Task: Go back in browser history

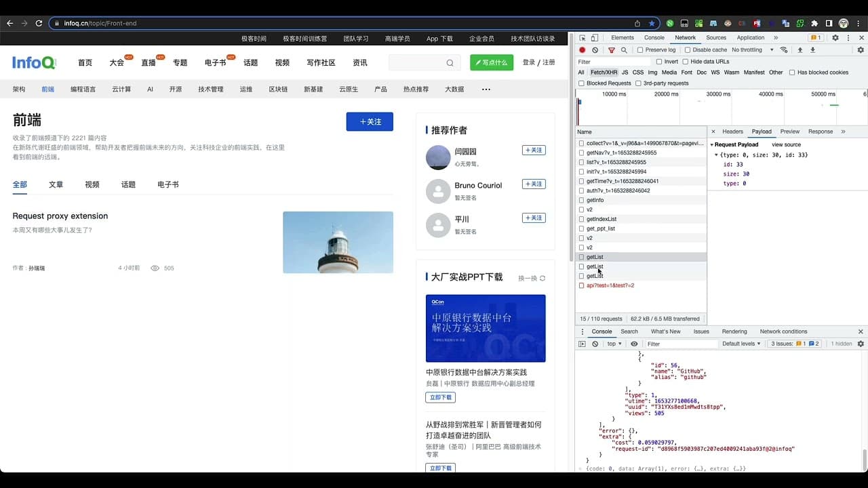Action: pos(10,23)
